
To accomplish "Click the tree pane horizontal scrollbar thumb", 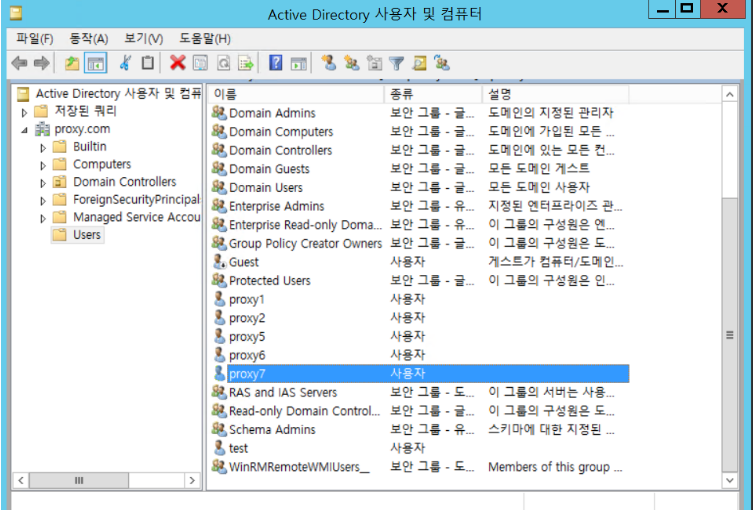I will coord(79,480).
